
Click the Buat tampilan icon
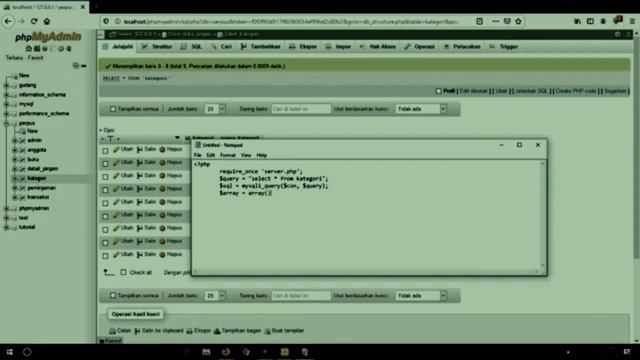[x=267, y=331]
